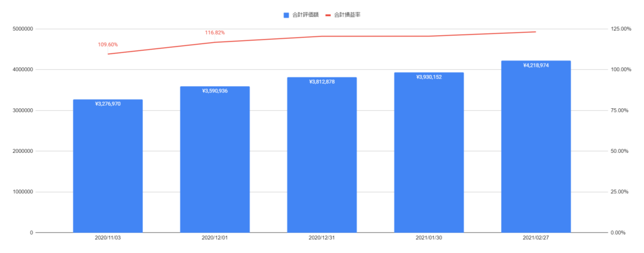The image size is (644, 253).
Task: Select the ¥3,812,878 data label
Action: (322, 82)
